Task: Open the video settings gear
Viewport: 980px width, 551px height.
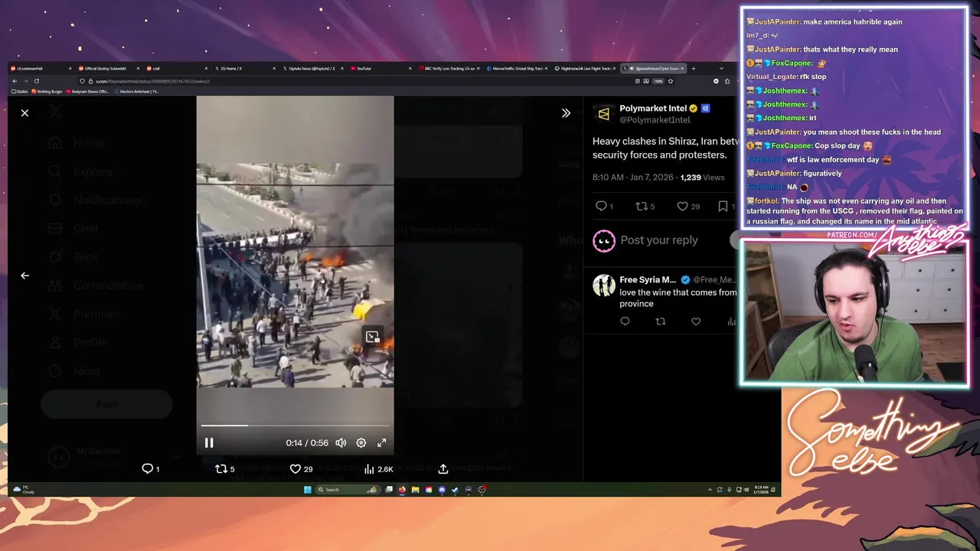Action: (x=361, y=442)
